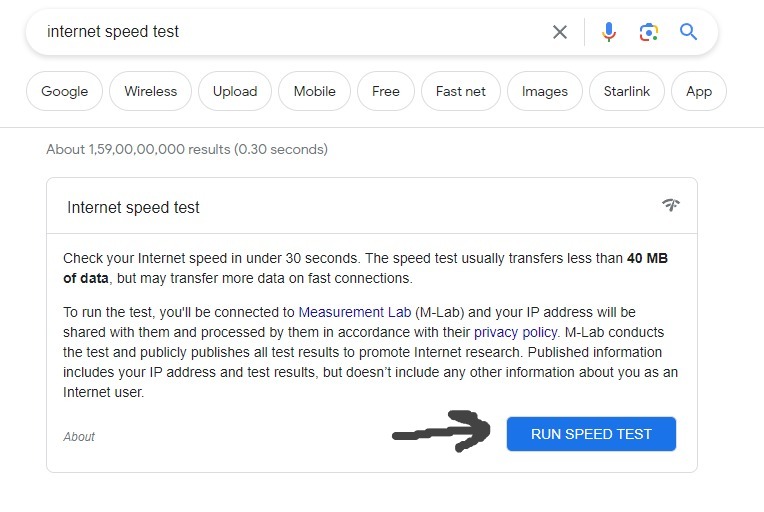The width and height of the screenshot is (764, 512).
Task: Open Google Lens camera search icon
Action: point(649,32)
